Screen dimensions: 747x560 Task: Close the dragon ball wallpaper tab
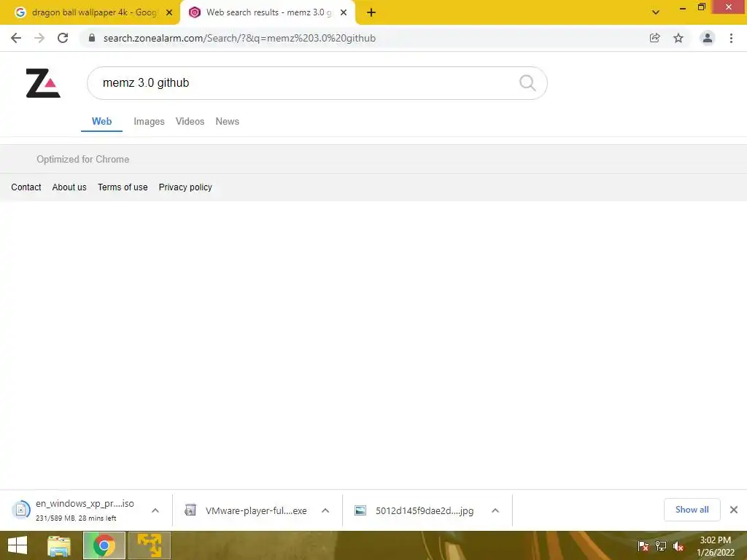click(169, 12)
